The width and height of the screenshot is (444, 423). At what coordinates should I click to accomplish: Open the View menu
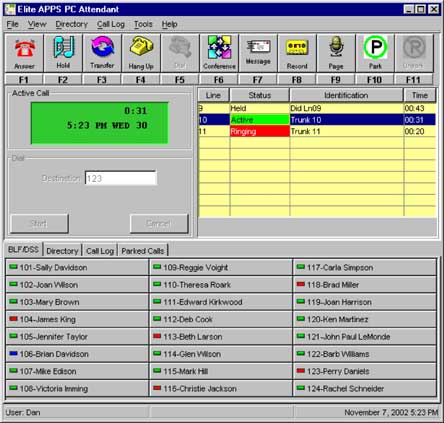pos(37,24)
